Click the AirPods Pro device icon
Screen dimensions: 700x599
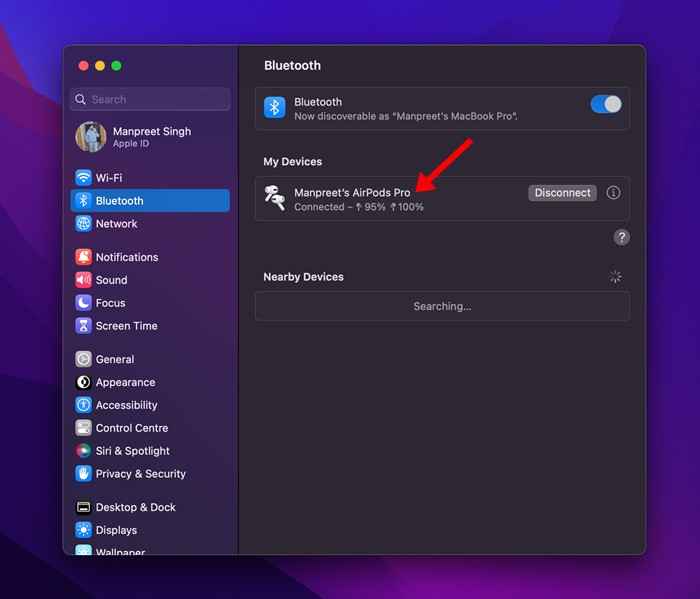tap(275, 198)
